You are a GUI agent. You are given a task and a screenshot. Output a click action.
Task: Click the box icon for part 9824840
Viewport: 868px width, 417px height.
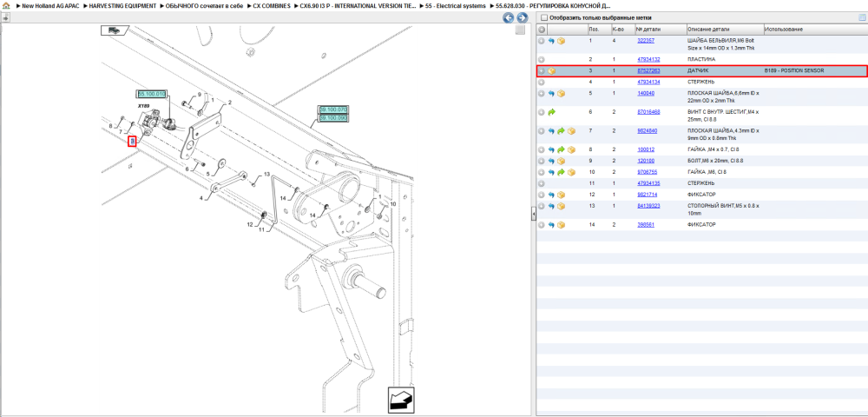click(571, 131)
